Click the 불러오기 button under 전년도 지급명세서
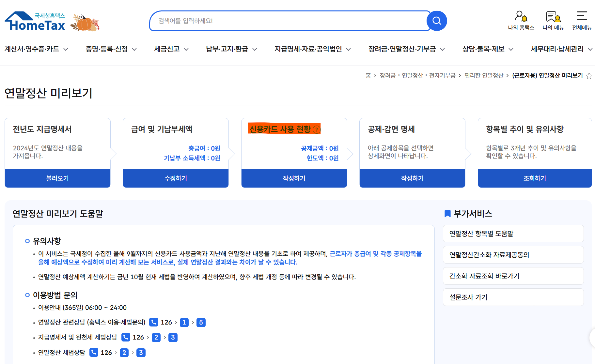 (57, 178)
